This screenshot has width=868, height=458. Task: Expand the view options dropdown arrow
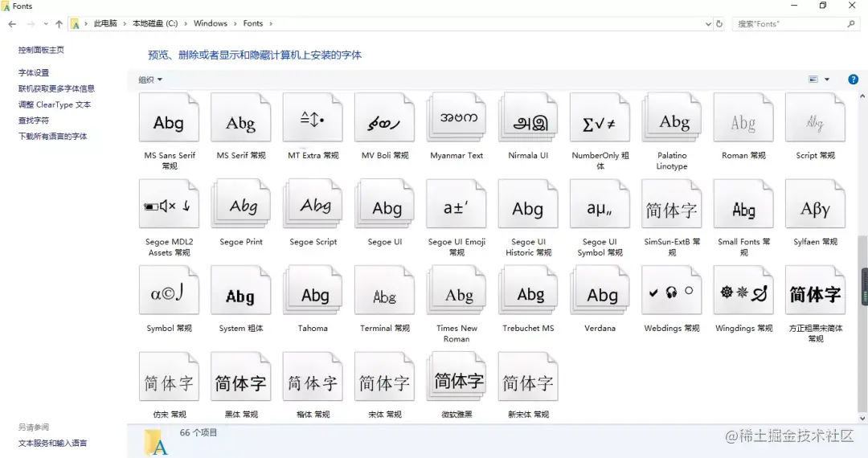click(827, 79)
